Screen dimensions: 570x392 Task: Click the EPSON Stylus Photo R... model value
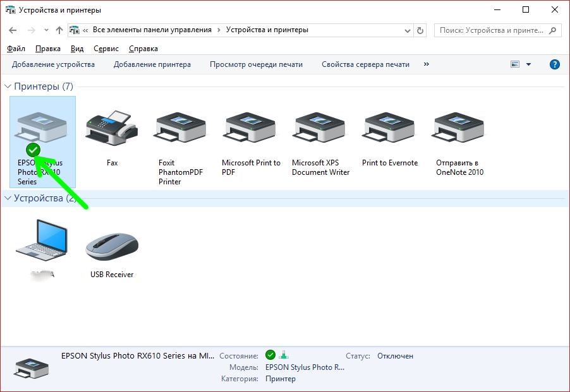(305, 367)
